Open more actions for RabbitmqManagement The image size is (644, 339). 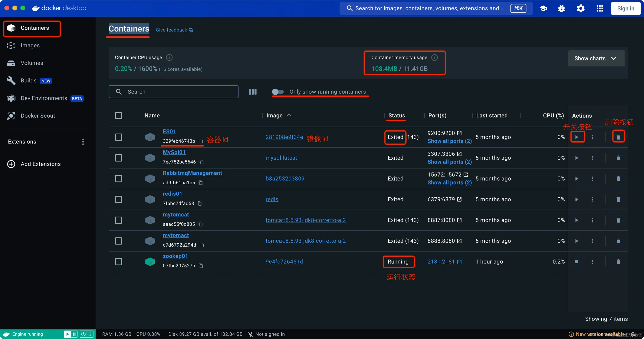(592, 179)
